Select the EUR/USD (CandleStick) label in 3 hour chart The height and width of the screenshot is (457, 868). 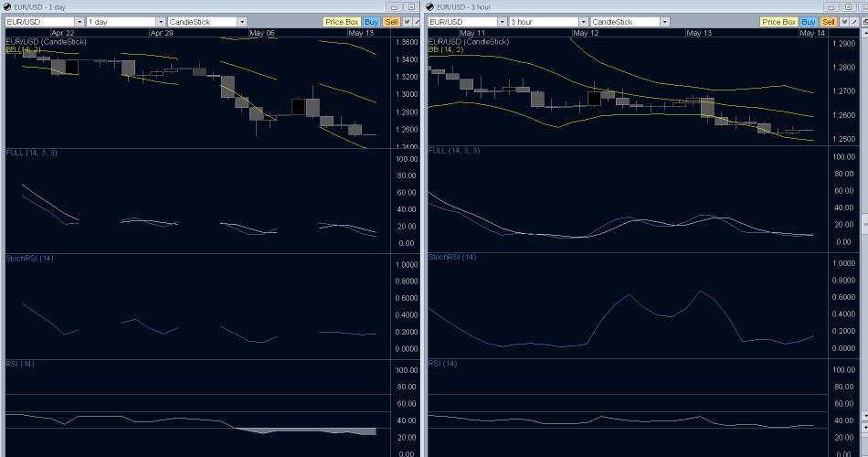(469, 41)
